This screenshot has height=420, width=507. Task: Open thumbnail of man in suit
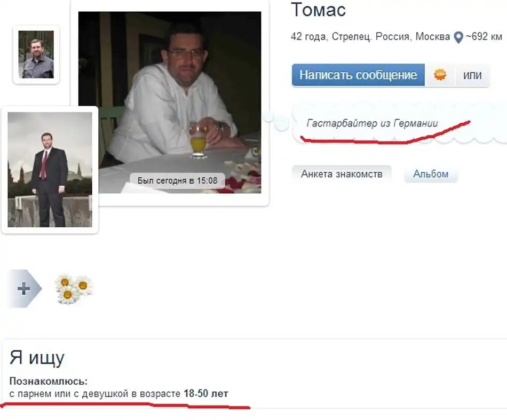(x=50, y=169)
